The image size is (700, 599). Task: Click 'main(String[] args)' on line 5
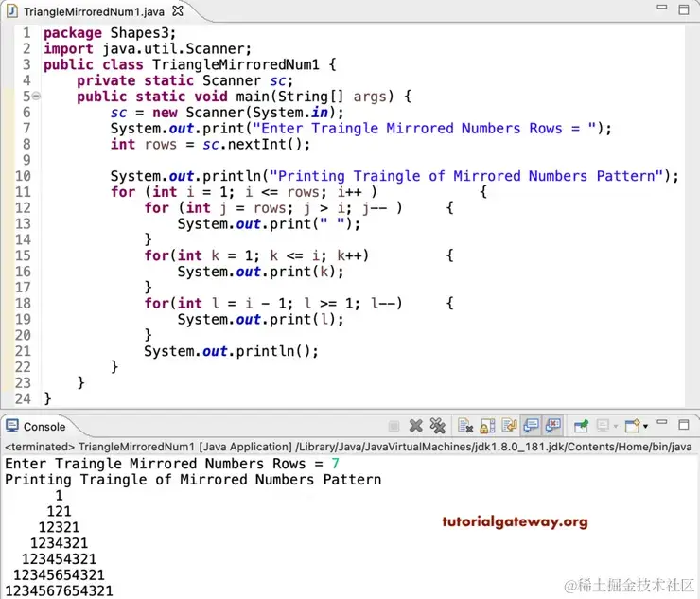click(x=315, y=97)
